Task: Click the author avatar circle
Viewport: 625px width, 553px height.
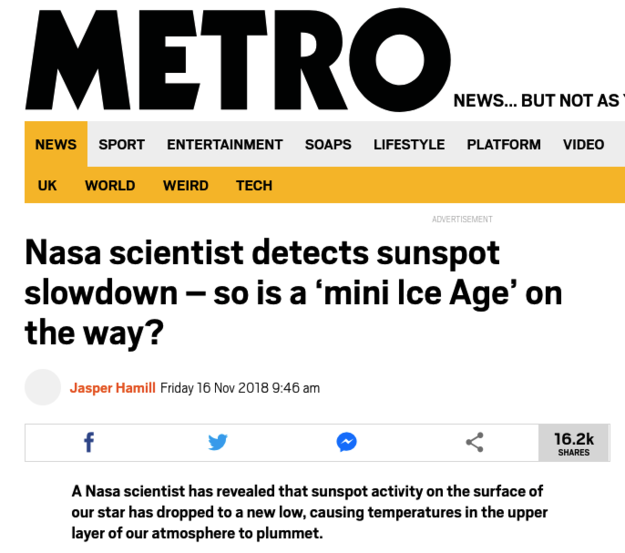Action: click(x=43, y=388)
